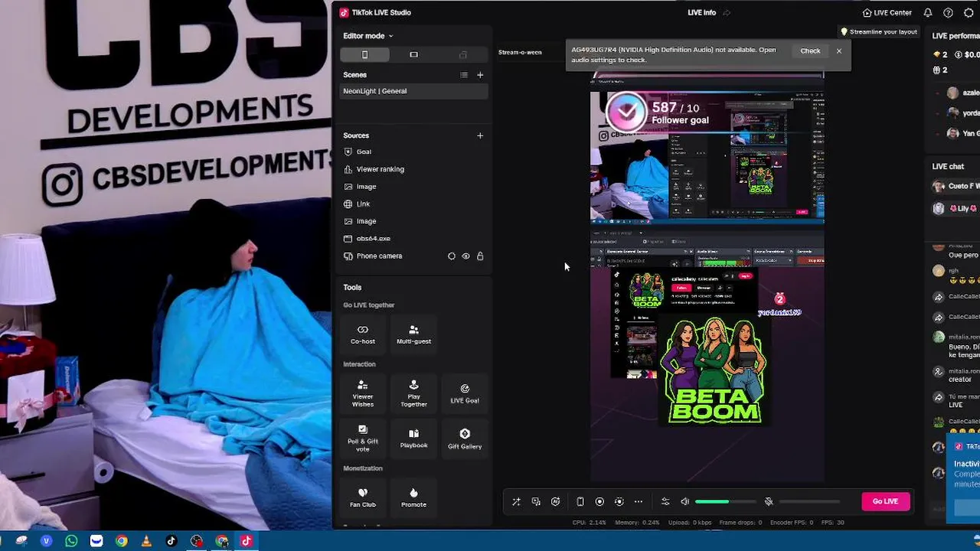Click the media music tool in bottom toolbar
980x551 pixels.
536,502
